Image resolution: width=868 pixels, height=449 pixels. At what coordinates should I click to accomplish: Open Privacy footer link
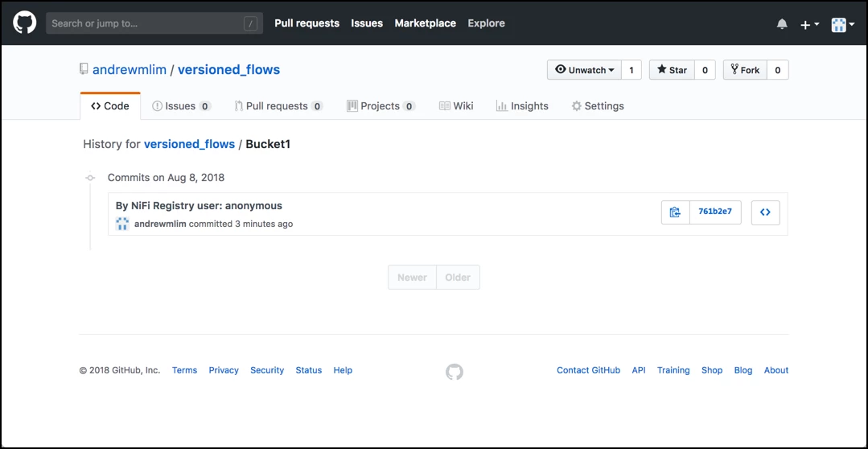point(224,370)
